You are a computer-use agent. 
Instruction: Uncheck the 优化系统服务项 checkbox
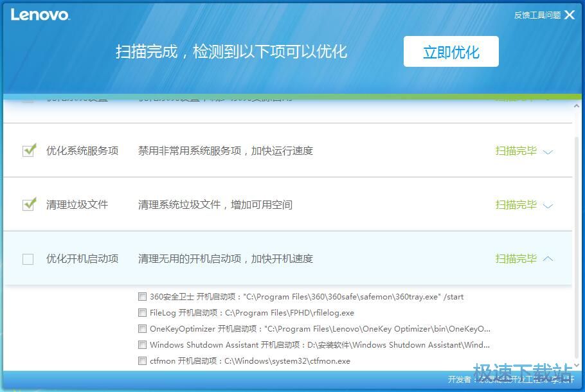29,150
